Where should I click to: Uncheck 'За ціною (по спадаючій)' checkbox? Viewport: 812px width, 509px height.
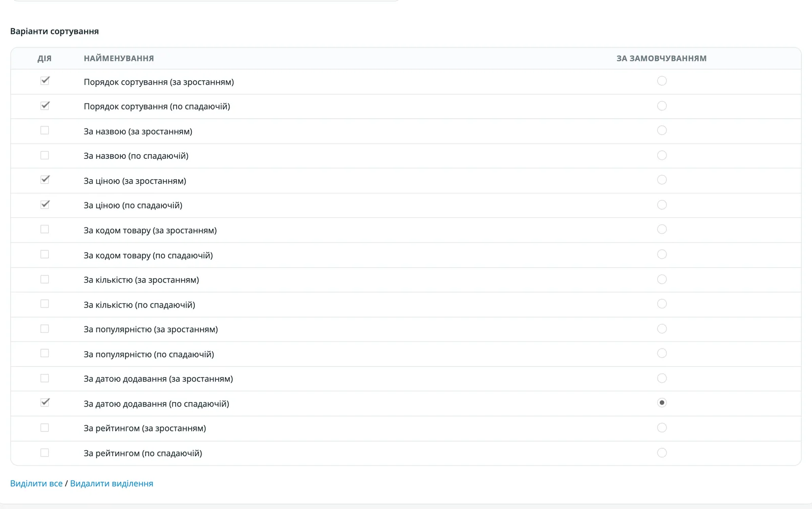coord(45,205)
